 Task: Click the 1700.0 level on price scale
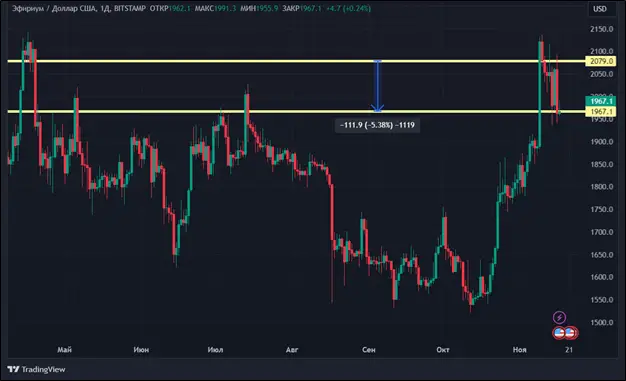tap(602, 232)
